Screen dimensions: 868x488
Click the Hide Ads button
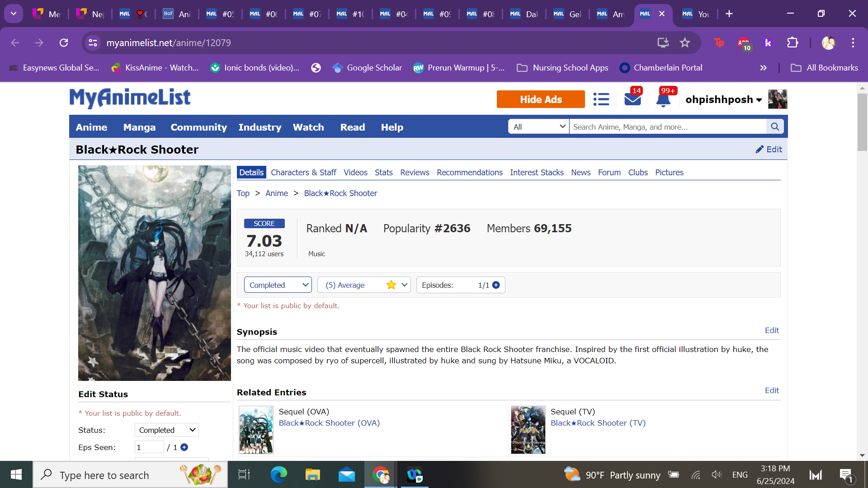[x=541, y=99]
